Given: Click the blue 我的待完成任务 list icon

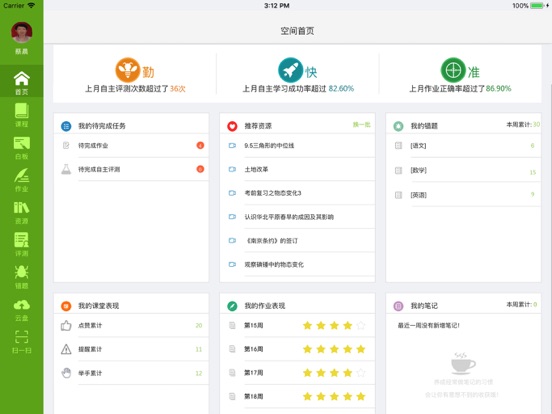Looking at the screenshot, I should [x=66, y=126].
